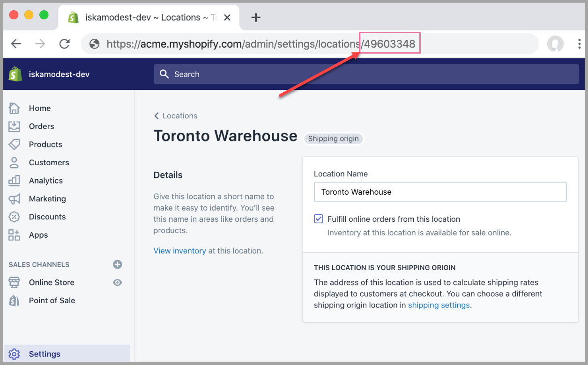Click the Location Name label

coord(341,174)
